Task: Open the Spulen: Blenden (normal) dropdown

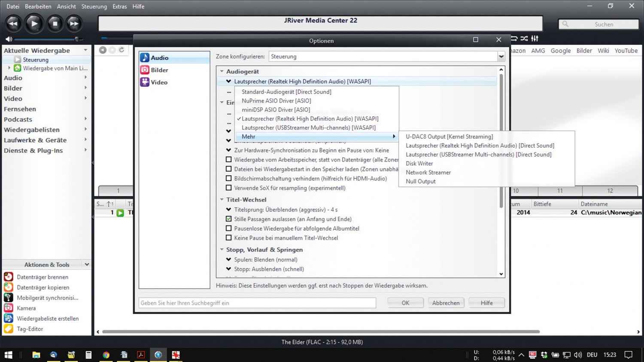Action: 228,259
